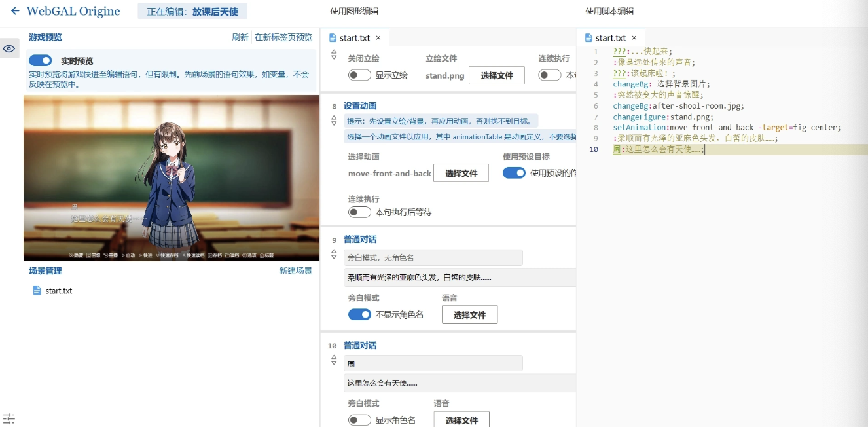Click 自动 auto-play in the game preview
The height and width of the screenshot is (427, 868).
click(128, 255)
